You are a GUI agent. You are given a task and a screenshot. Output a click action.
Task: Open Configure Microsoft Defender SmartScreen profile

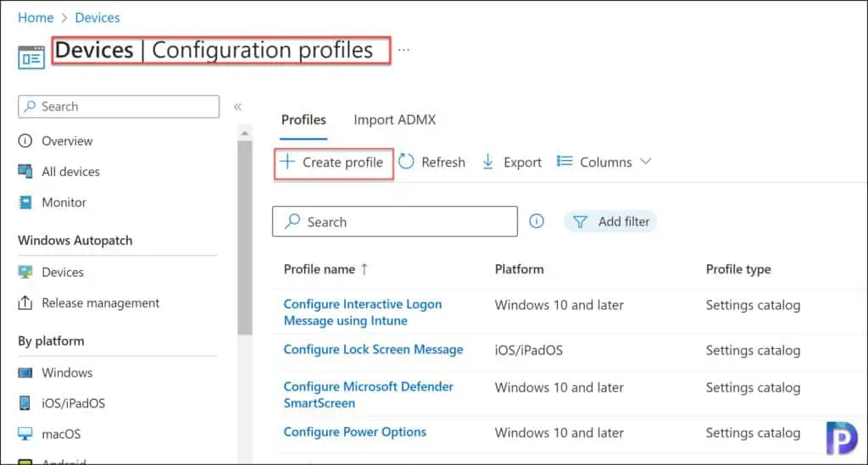pyautogui.click(x=368, y=395)
